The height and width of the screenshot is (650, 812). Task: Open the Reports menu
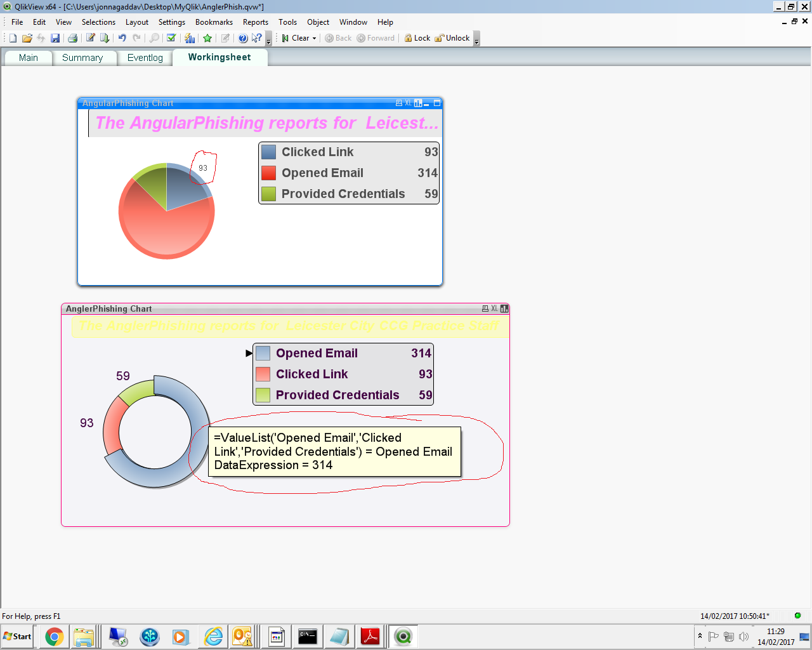pyautogui.click(x=256, y=22)
